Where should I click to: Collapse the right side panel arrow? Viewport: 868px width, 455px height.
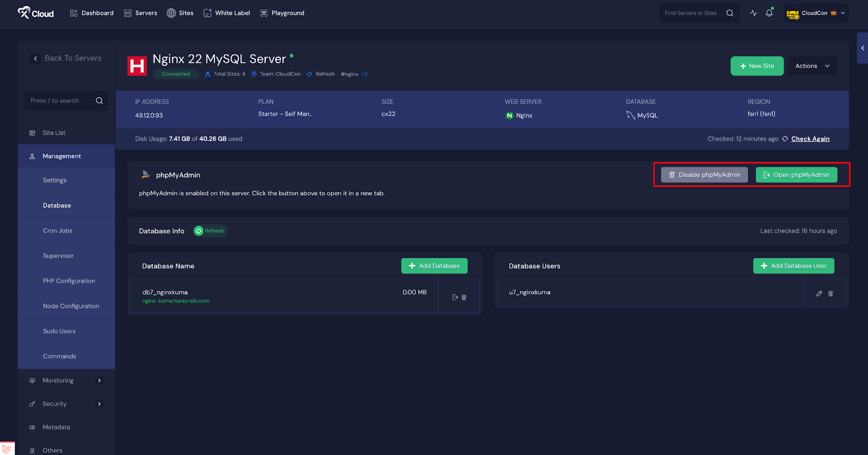click(x=862, y=48)
